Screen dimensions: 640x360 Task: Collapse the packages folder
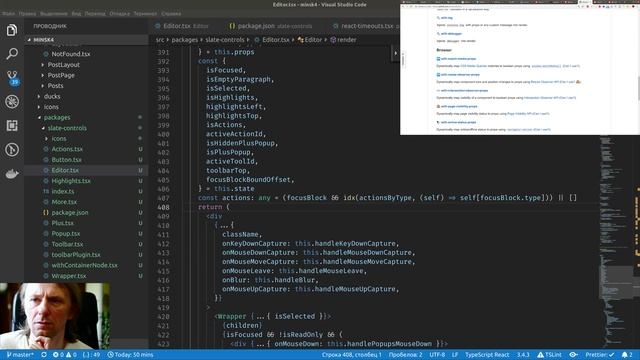[x=57, y=118]
